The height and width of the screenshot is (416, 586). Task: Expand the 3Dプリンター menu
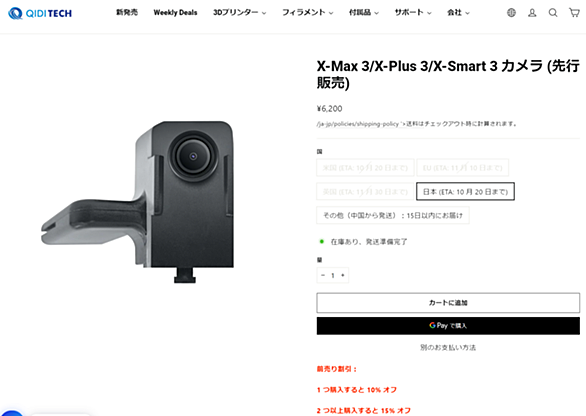point(240,13)
